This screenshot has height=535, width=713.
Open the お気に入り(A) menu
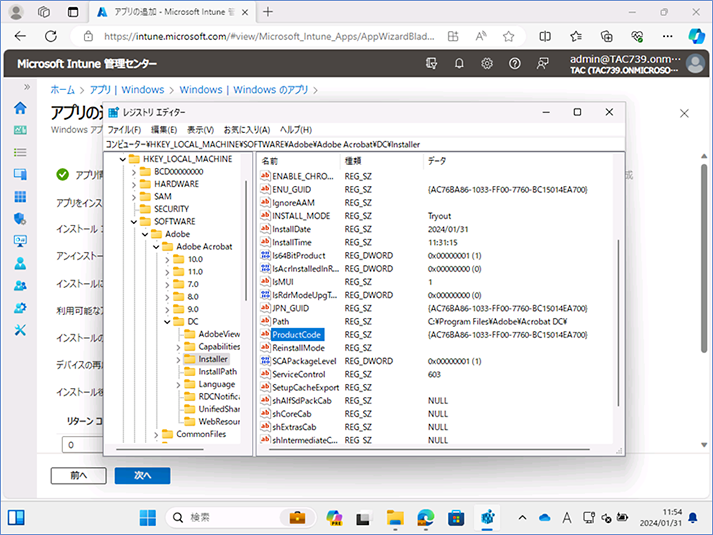coord(246,130)
